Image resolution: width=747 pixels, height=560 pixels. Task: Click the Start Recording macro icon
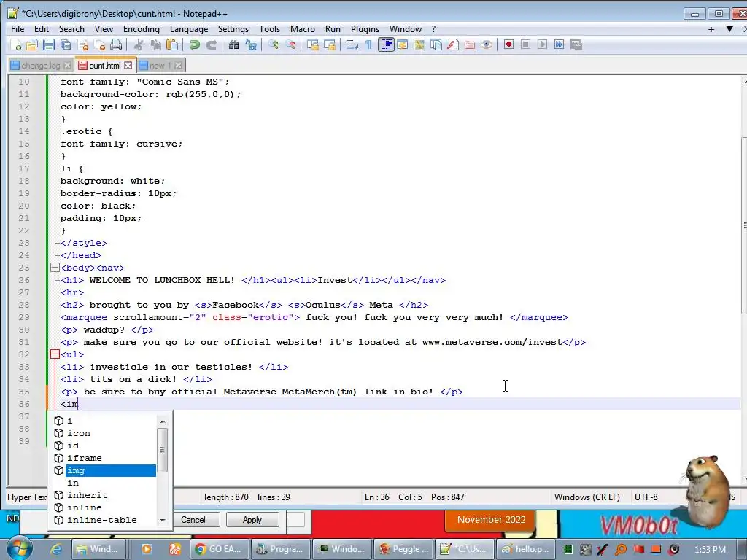click(508, 44)
